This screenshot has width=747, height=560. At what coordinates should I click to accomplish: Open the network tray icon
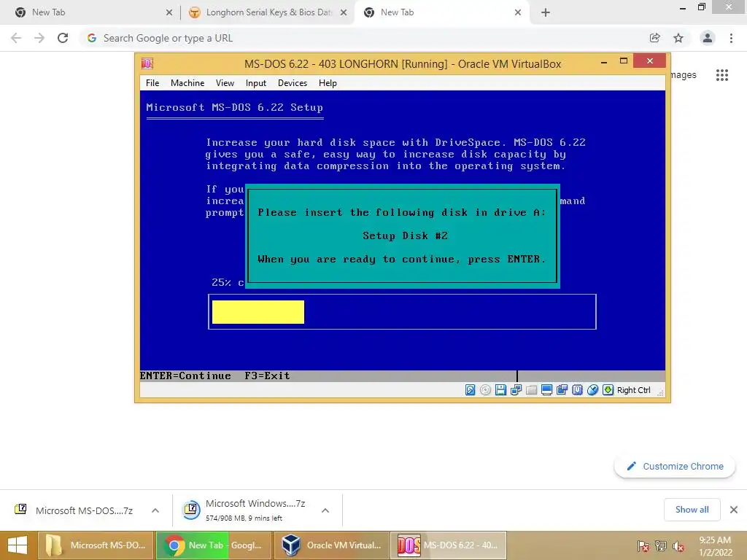(x=661, y=545)
